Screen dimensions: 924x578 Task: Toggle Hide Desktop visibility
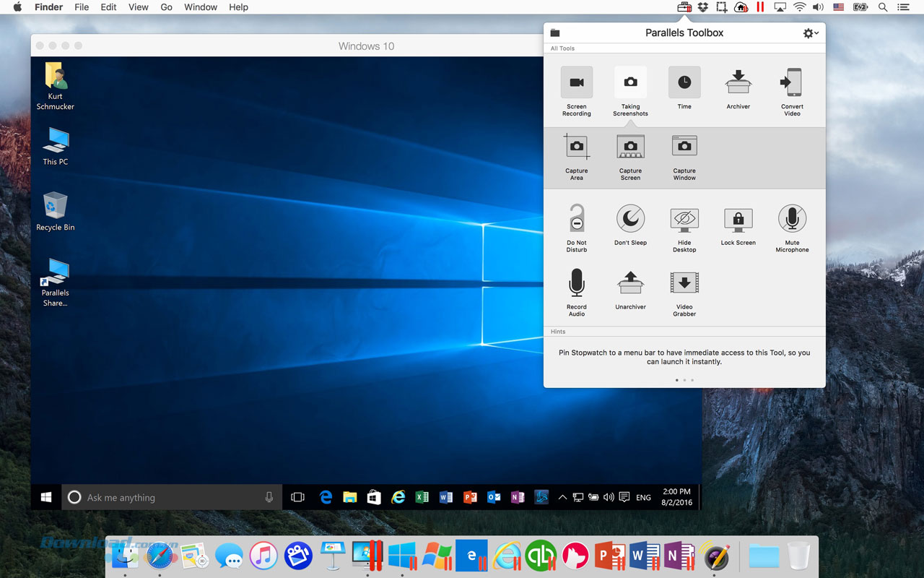684,219
